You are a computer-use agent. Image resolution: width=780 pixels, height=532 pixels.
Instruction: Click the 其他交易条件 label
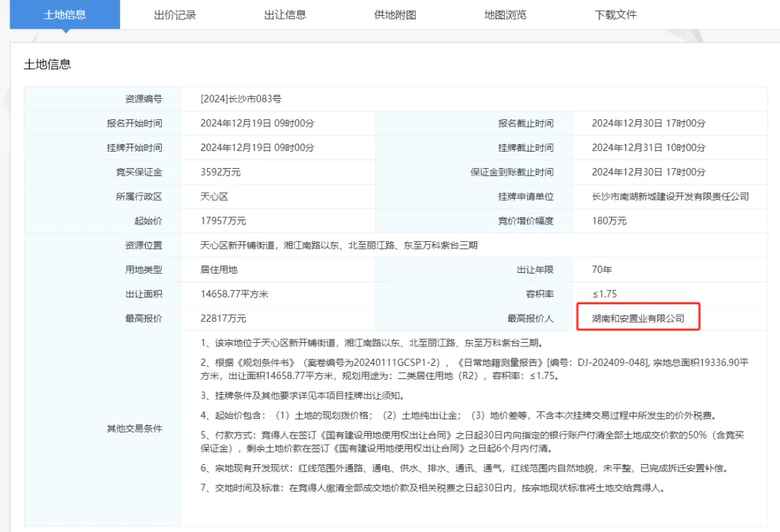[134, 429]
